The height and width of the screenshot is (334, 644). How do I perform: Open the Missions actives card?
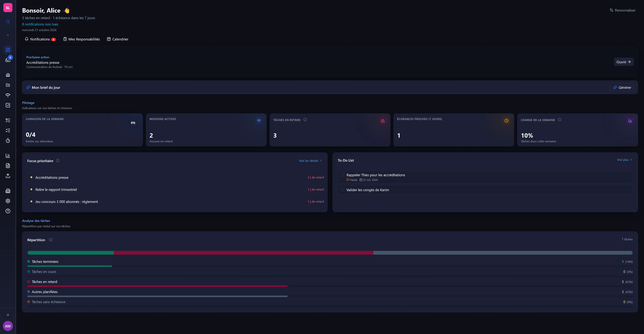pos(206,130)
